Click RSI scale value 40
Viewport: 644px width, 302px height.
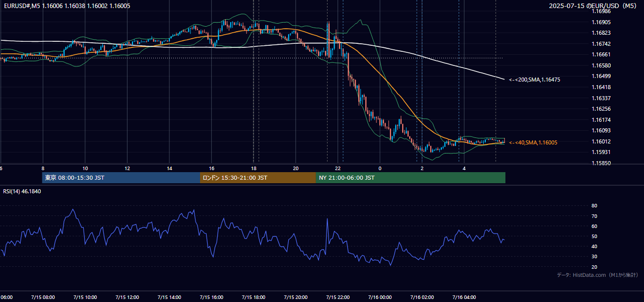[x=594, y=246]
